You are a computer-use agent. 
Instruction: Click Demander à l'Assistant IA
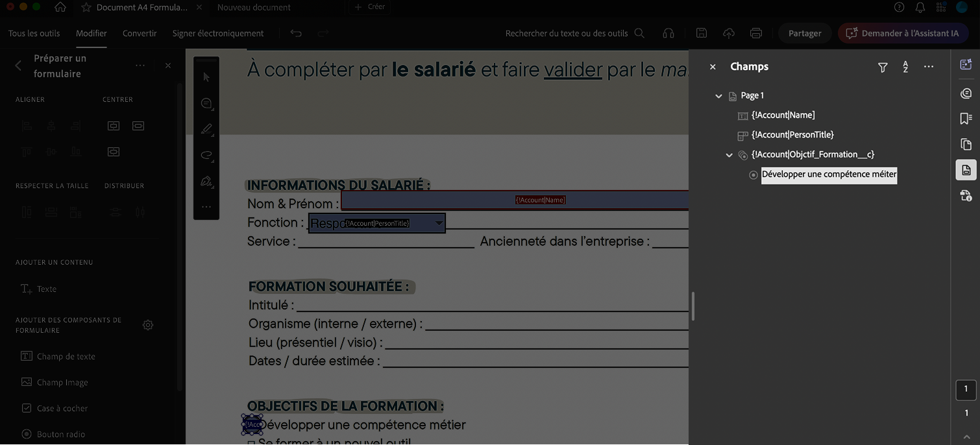point(903,33)
